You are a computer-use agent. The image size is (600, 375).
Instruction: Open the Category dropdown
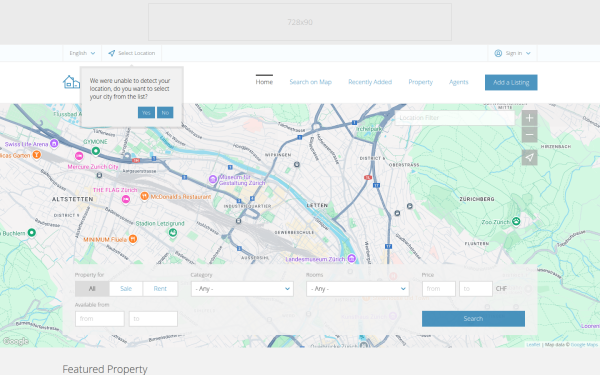[x=242, y=289]
